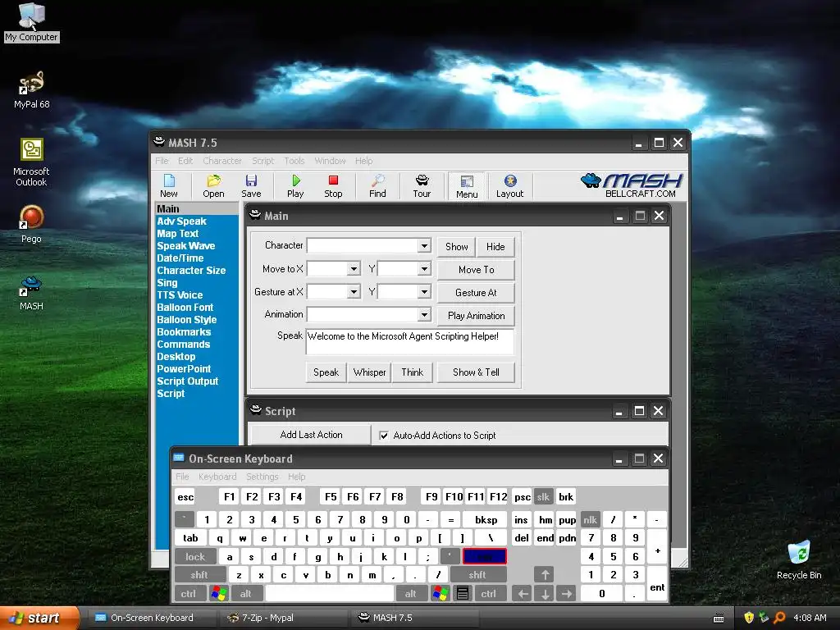Expand the Gesture at X dropdown

tap(354, 292)
